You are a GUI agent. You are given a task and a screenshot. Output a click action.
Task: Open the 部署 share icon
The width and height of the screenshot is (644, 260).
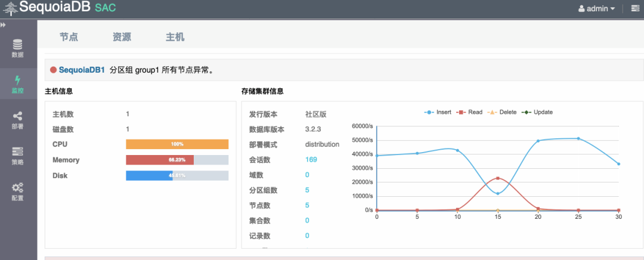click(x=18, y=116)
